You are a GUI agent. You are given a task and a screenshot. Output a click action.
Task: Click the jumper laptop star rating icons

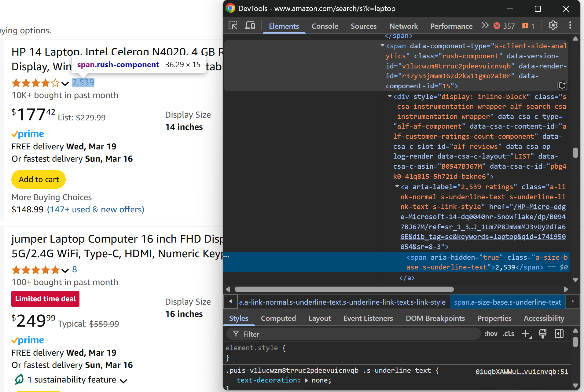coord(35,270)
